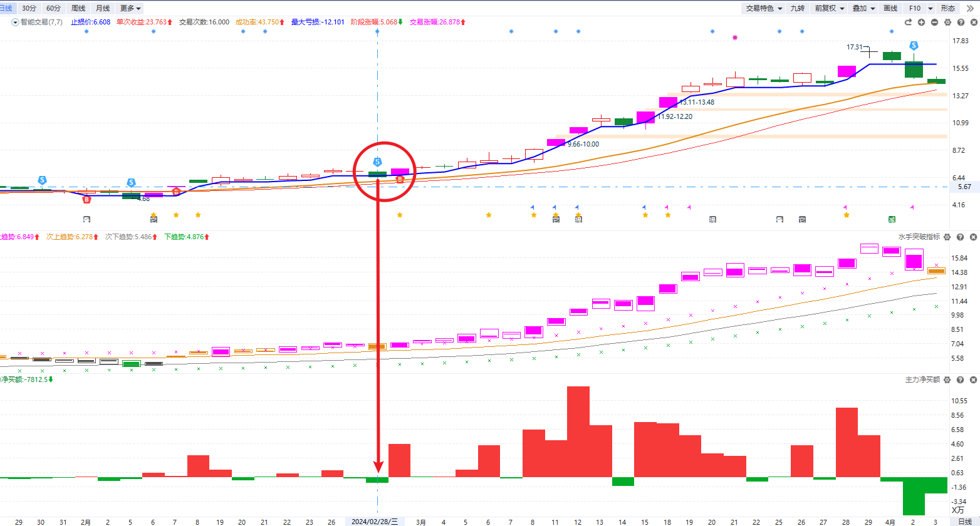Show help for 主力净买额 panel
The width and height of the screenshot is (980, 526).
pos(961,380)
